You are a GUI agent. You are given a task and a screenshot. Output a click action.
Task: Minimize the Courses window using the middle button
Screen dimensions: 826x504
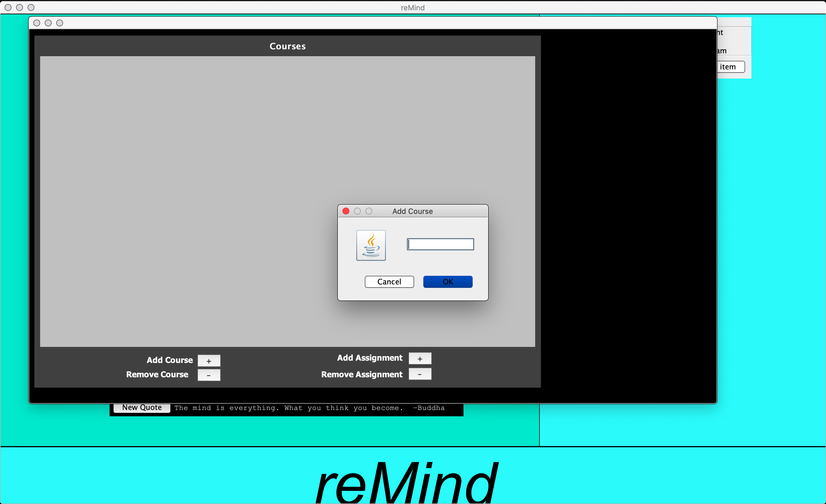pyautogui.click(x=48, y=23)
